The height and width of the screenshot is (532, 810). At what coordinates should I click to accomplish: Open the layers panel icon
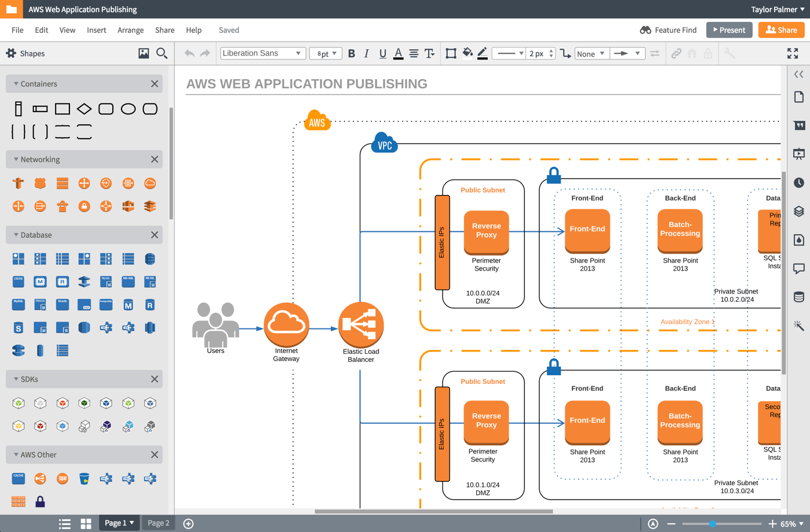point(799,211)
